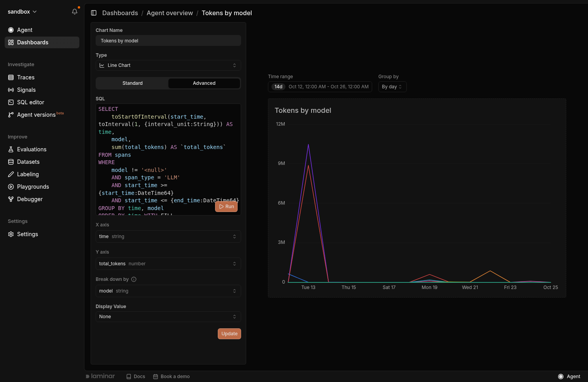
Task: Open Agent button in bottom right corner
Action: click(569, 377)
